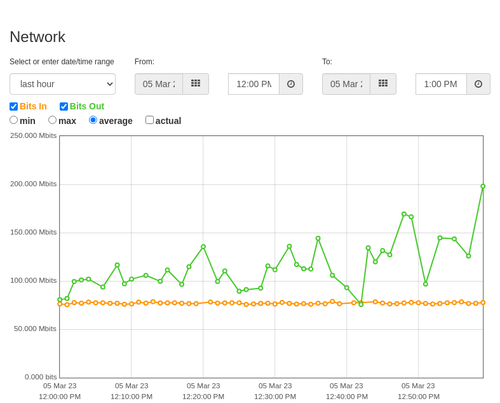Click the last orange Bits In point at chart's right edge
The width and height of the screenshot is (500, 403).
pos(483,303)
